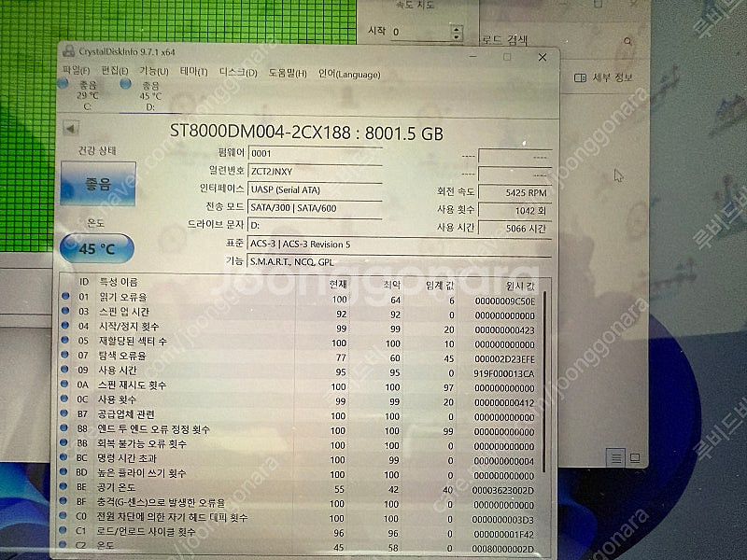Image resolution: width=747 pixels, height=560 pixels.
Task: Open the 언어(Language) menu
Action: pos(349,74)
